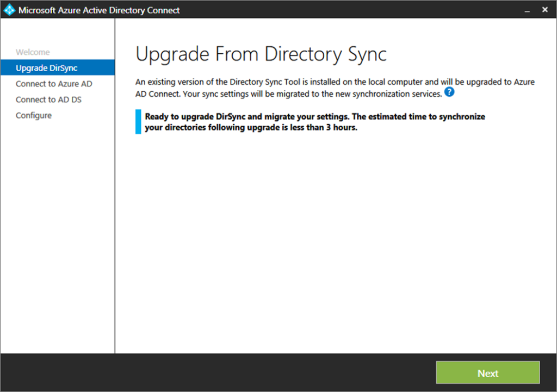Click the dark footer bar left of Next
This screenshot has width=557, height=392.
click(218, 373)
